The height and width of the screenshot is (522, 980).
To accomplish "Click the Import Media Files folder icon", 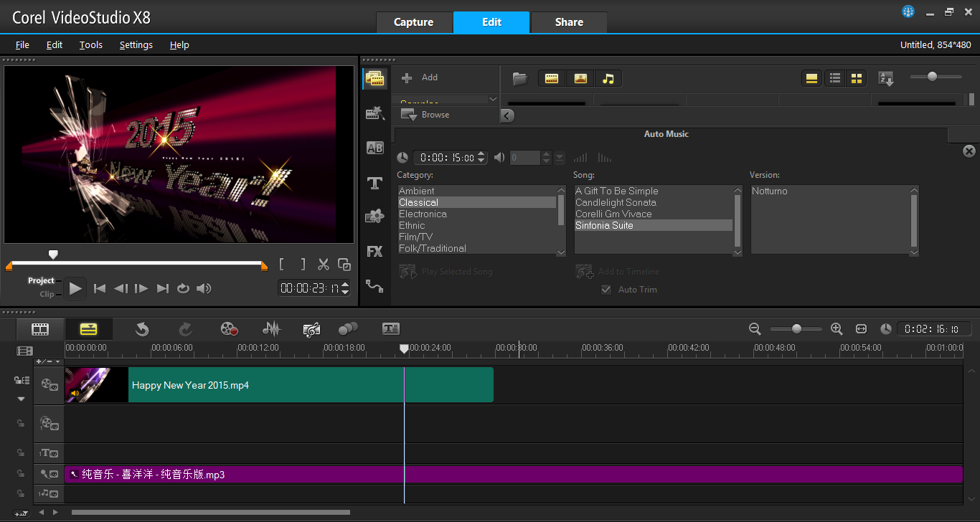I will 520,79.
